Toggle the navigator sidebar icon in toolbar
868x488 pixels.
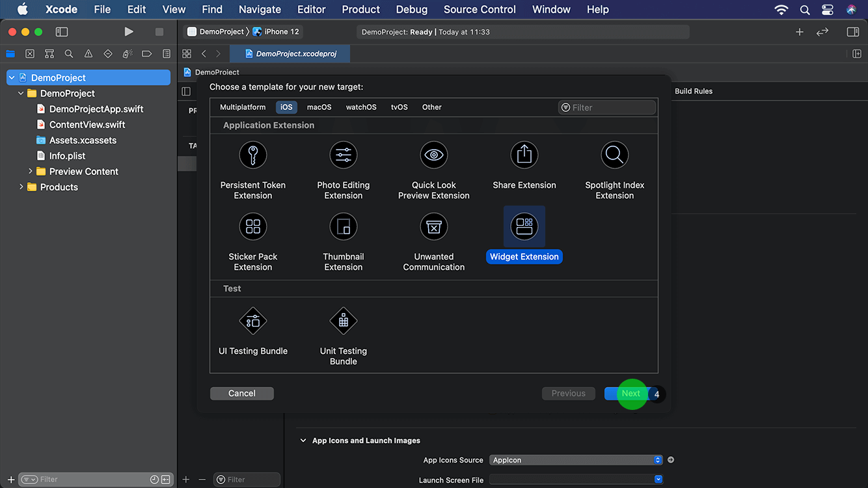pos(62,31)
